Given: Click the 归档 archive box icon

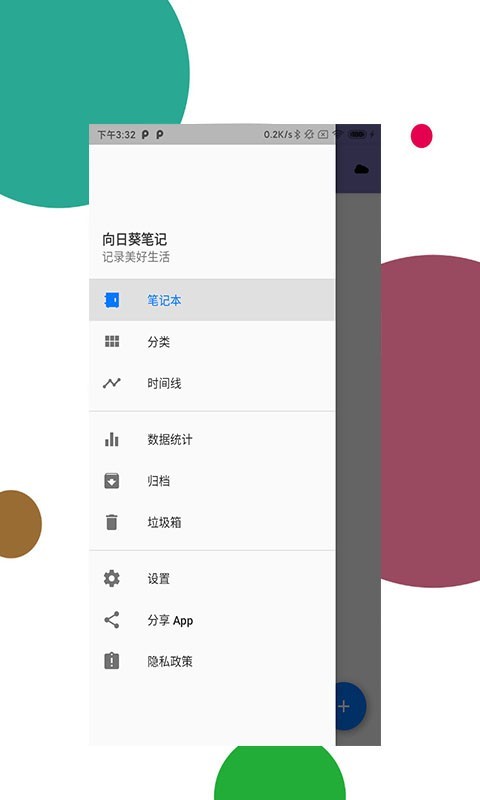Looking at the screenshot, I should pyautogui.click(x=112, y=481).
